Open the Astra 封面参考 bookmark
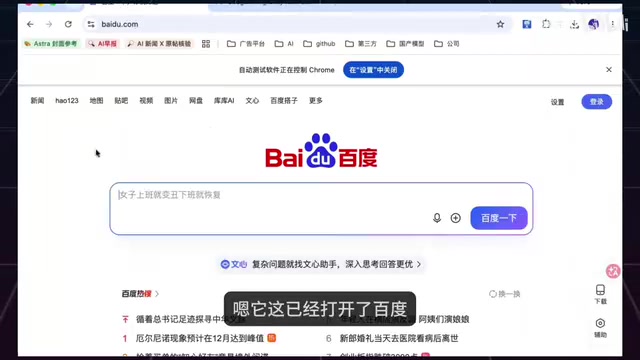This screenshot has width=640, height=360. [x=51, y=44]
